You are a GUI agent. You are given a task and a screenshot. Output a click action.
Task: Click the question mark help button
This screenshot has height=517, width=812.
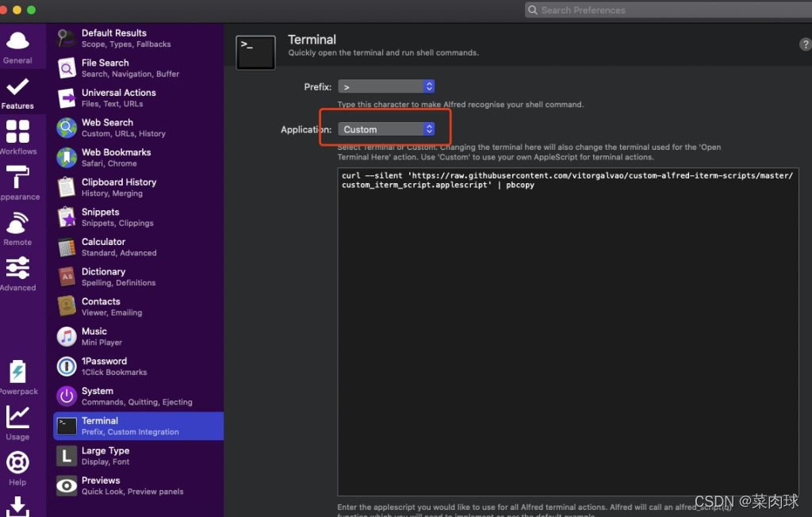click(805, 44)
